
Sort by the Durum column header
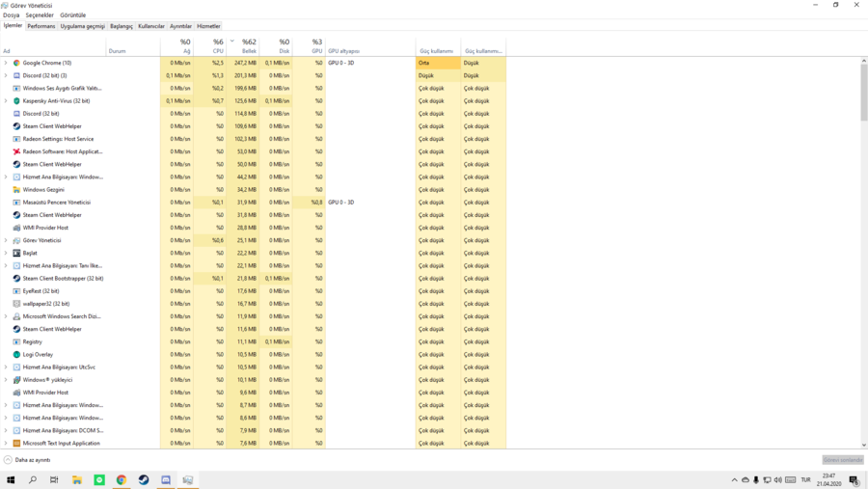click(x=133, y=46)
